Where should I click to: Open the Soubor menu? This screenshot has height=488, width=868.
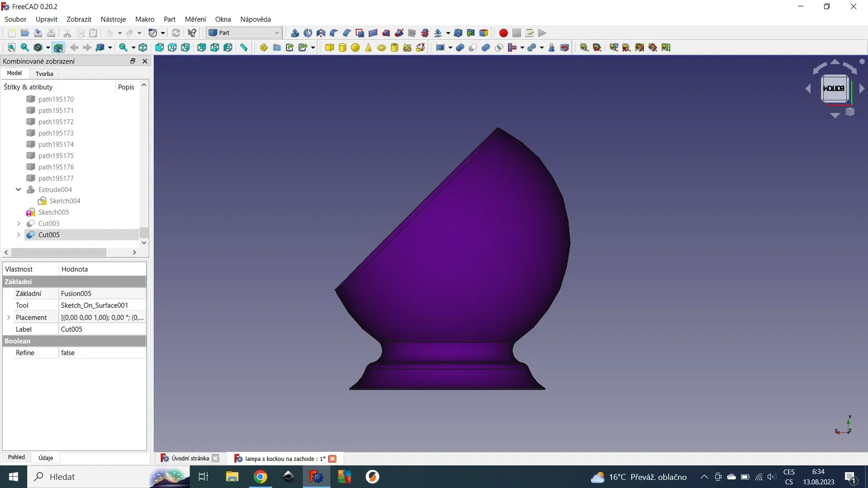tap(15, 19)
